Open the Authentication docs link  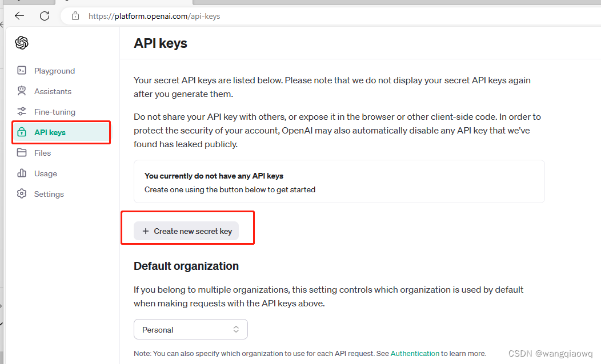[415, 353]
